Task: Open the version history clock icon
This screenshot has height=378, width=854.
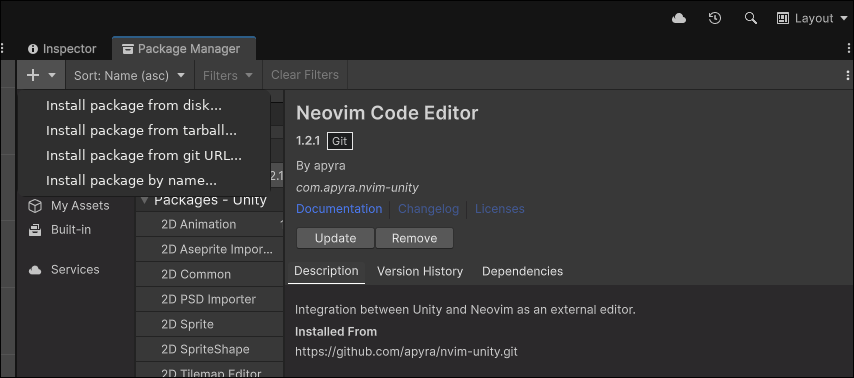Action: (x=715, y=19)
